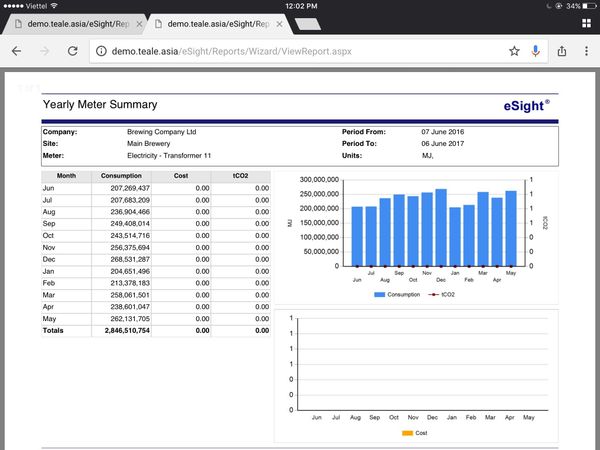Tap the blue Consumption legend swatch
Screen dimensions: 600x450
[379, 294]
